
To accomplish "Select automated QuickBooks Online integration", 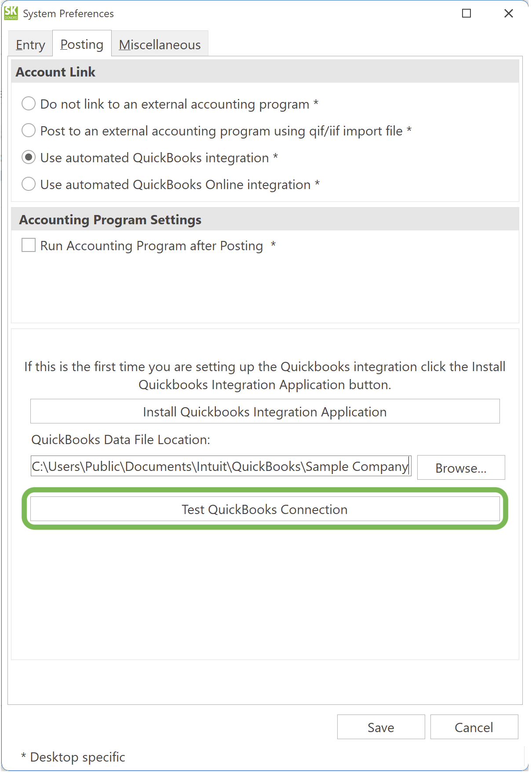I will click(x=28, y=184).
